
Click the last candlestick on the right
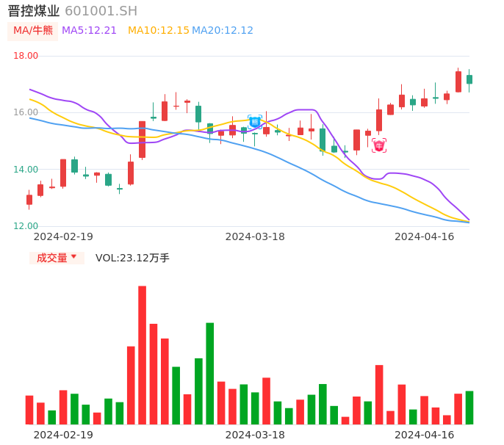click(469, 79)
